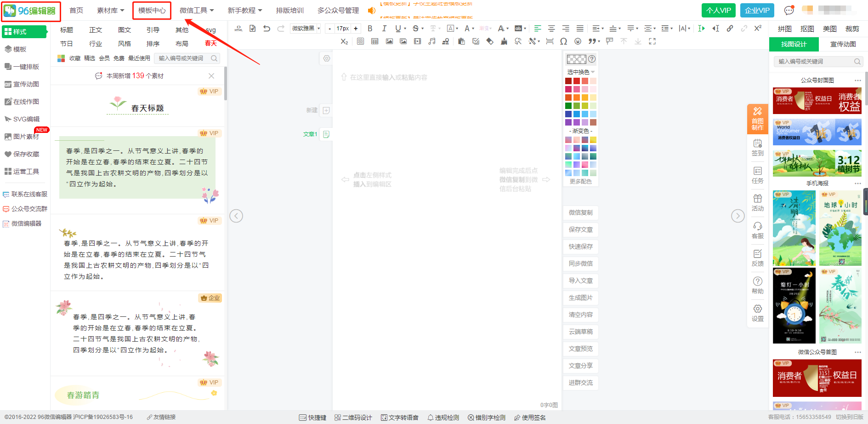The height and width of the screenshot is (424, 868).
Task: Toggle italic formatting
Action: [x=384, y=29]
